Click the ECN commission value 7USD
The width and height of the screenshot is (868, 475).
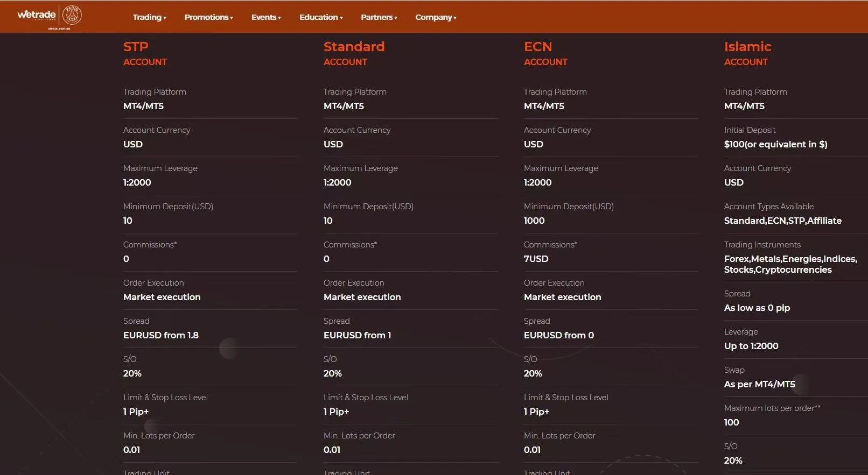coord(536,259)
